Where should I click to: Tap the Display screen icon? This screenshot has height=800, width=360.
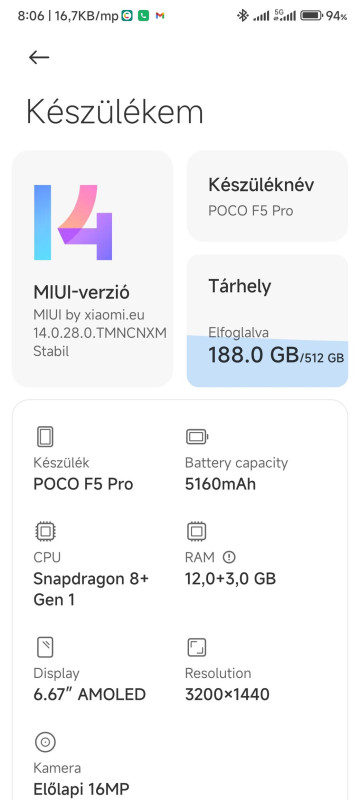(x=45, y=648)
